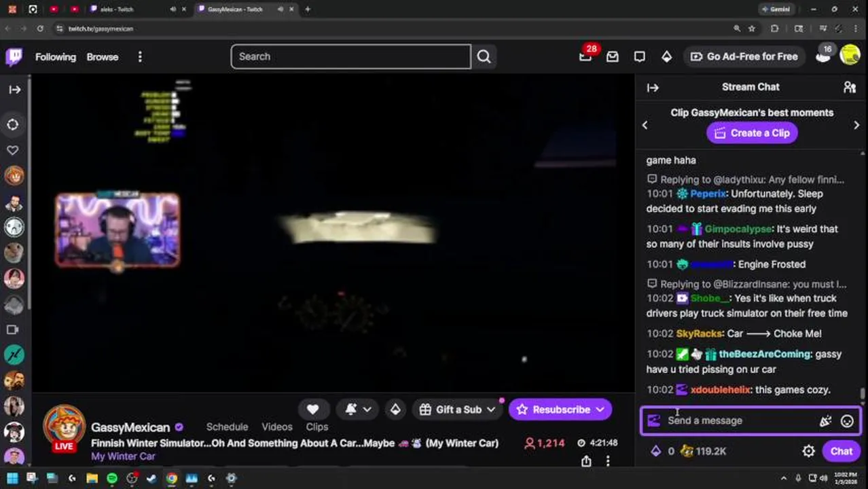Go to previous chat highlight card
The height and width of the screenshot is (489, 868).
tap(645, 125)
